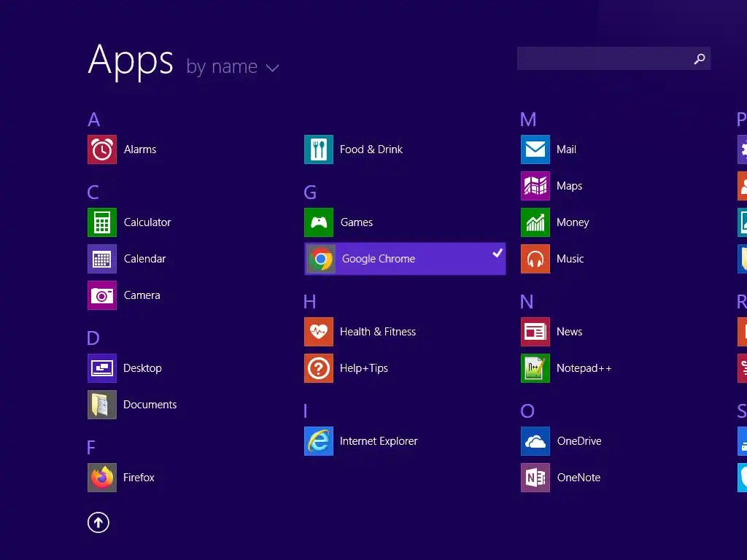747x560 pixels.
Task: Open the Documents folder icon
Action: click(x=102, y=405)
